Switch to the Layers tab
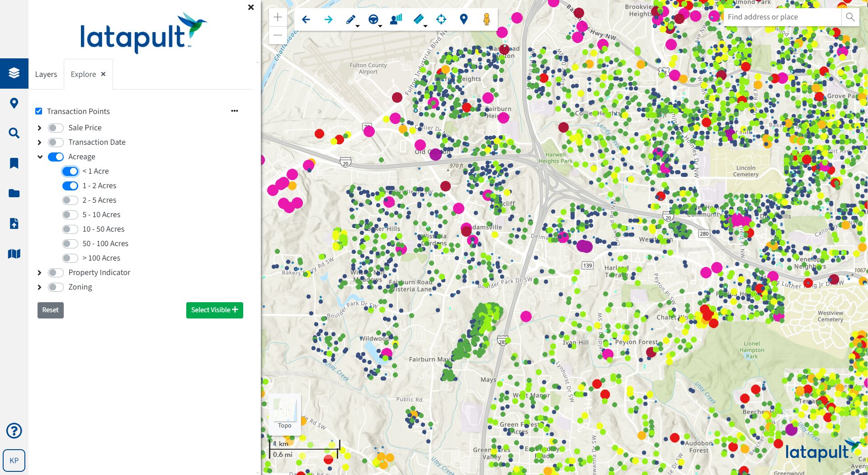This screenshot has width=868, height=475. (46, 74)
